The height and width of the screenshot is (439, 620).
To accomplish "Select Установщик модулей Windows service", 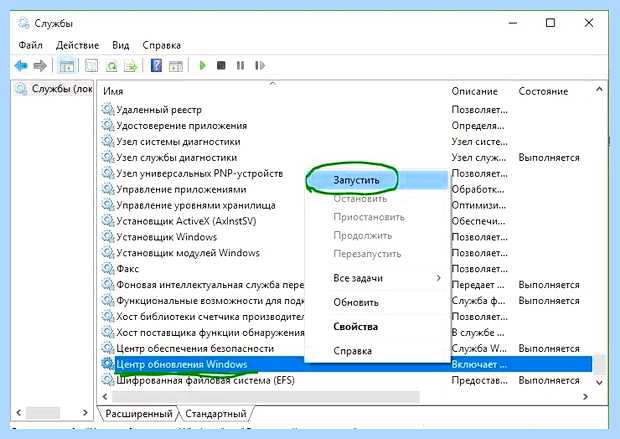I will 188,253.
